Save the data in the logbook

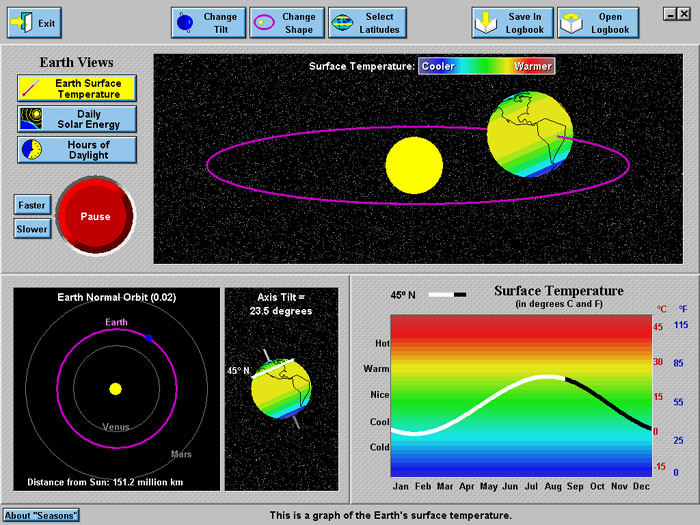pos(512,23)
